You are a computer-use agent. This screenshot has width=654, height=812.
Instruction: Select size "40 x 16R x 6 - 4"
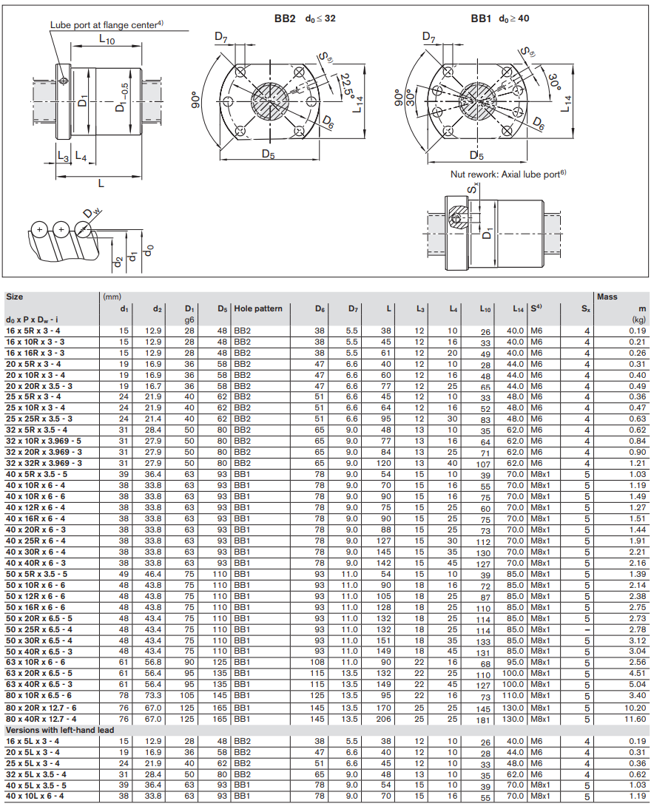click(x=36, y=518)
